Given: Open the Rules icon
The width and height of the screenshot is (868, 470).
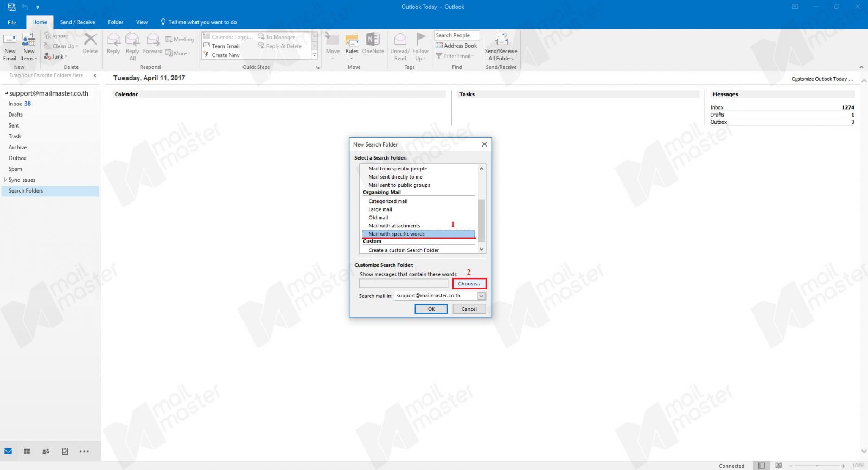Looking at the screenshot, I should coord(352,40).
